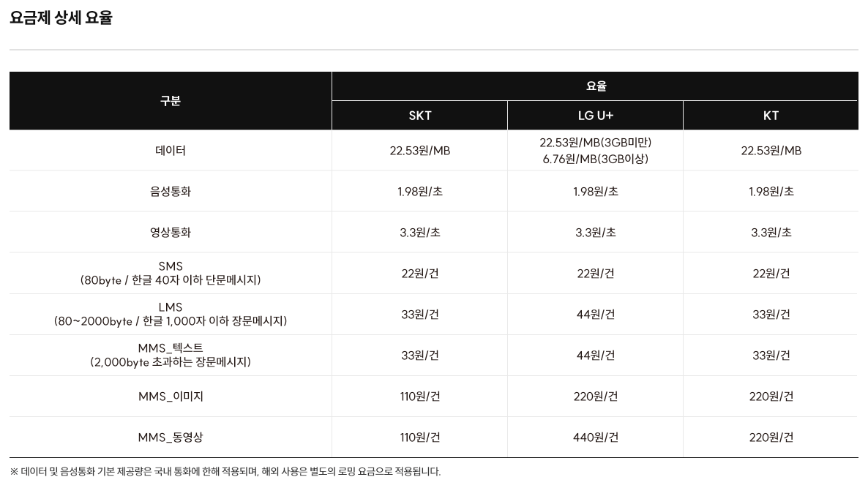Click the 데이터 row label

(171, 151)
